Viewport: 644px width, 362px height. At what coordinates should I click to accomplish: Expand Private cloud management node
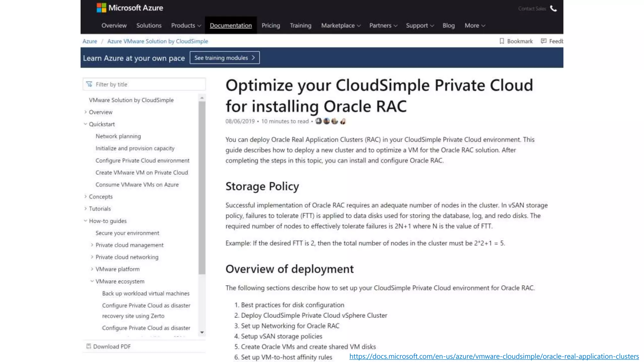(x=92, y=245)
